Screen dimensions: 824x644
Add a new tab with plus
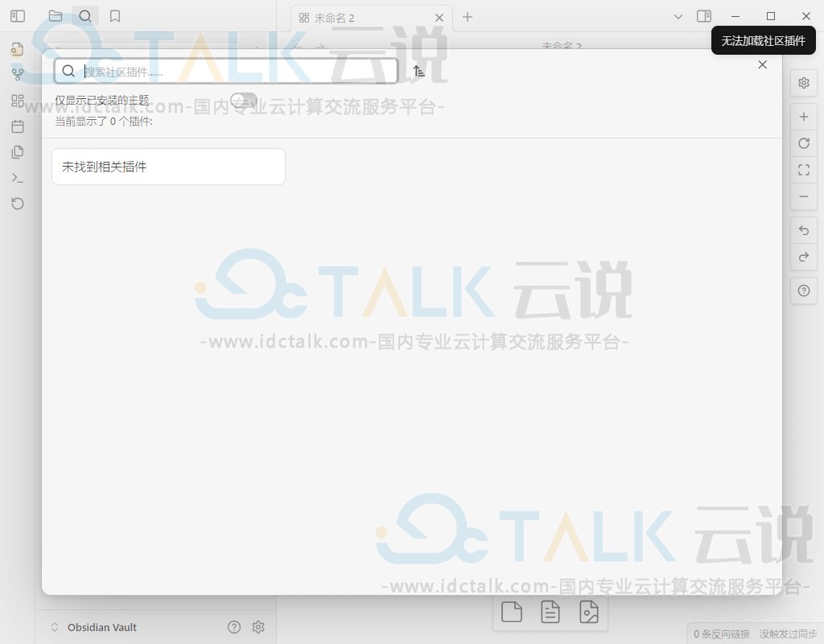(468, 18)
